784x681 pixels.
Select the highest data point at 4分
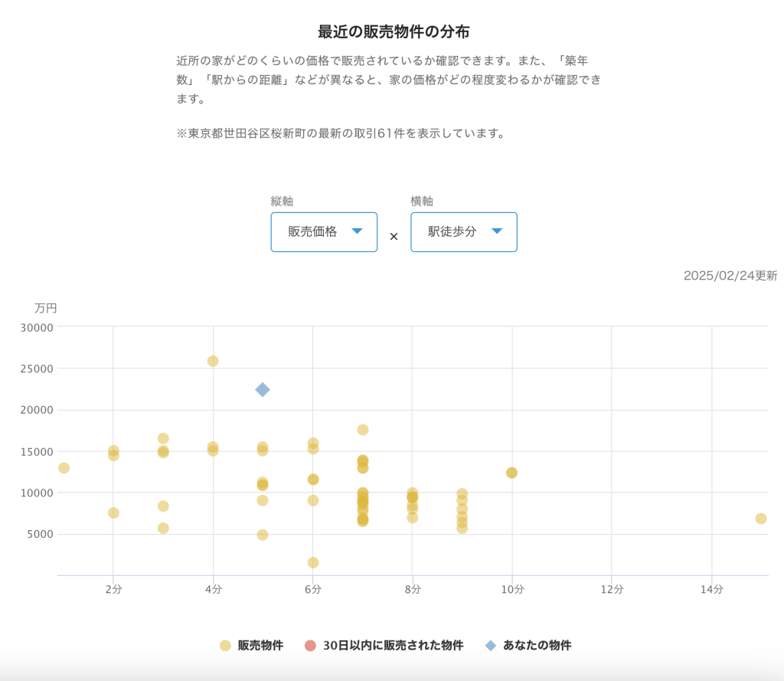point(213,361)
